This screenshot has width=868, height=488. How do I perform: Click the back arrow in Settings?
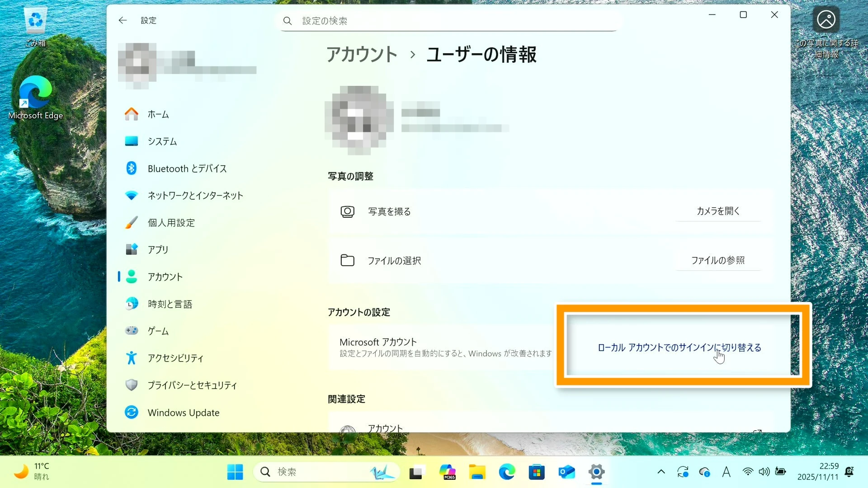[123, 20]
